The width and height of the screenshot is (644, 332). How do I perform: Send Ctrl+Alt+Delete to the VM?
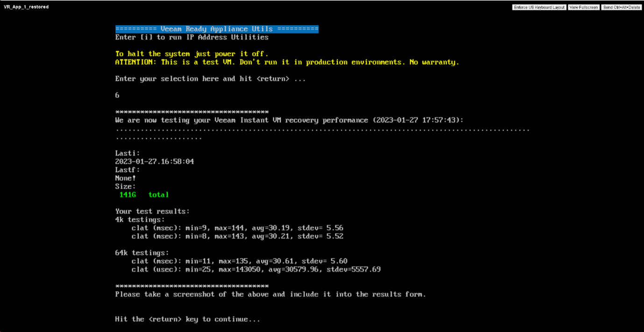pos(621,7)
